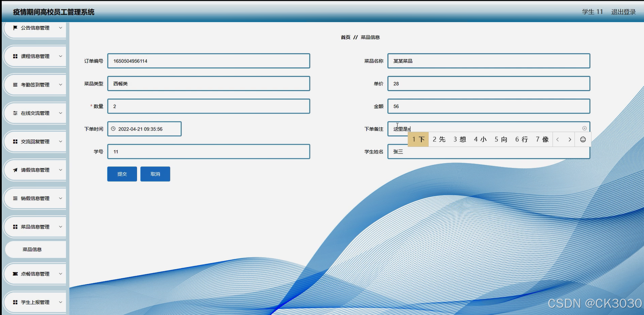Submit the order with 提交 button
Screen dimensions: 644x315
coord(122,174)
